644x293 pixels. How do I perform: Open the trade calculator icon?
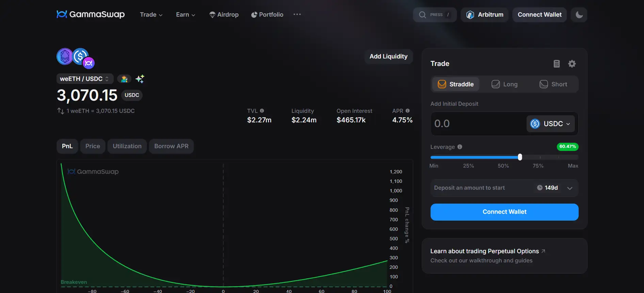pyautogui.click(x=557, y=64)
